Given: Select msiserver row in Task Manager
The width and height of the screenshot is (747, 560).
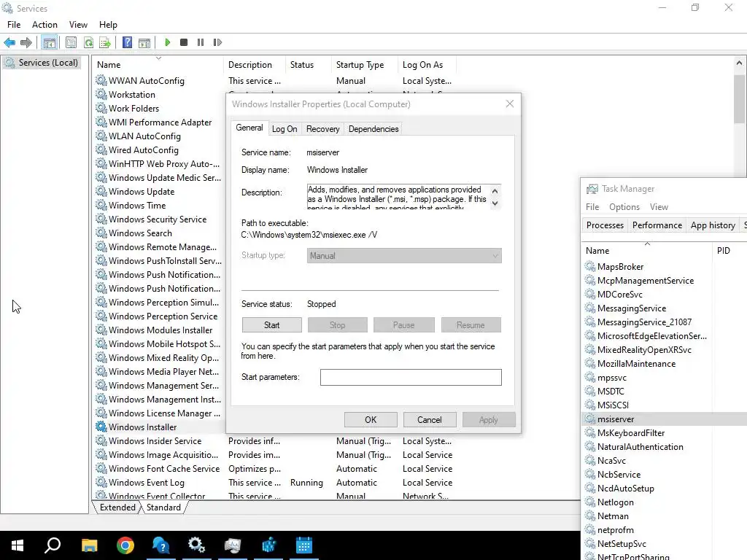Looking at the screenshot, I should 665,419.
